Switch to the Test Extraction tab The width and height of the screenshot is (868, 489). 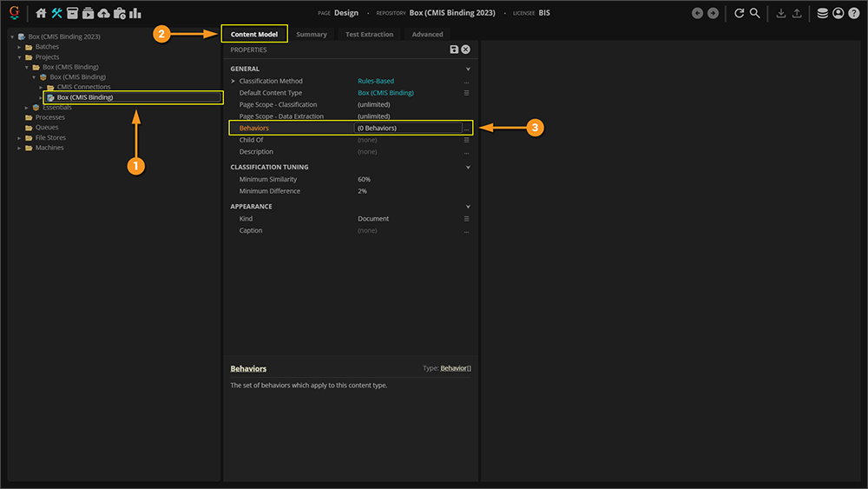[x=369, y=35]
